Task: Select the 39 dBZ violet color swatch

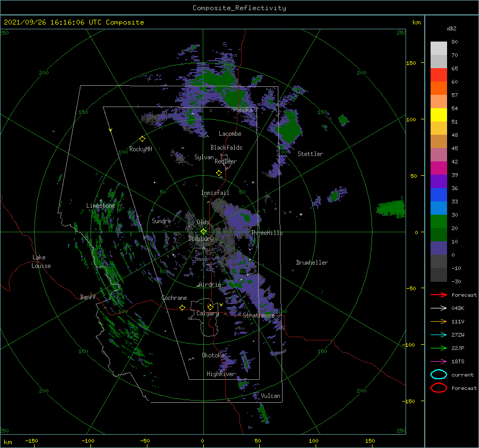Action: pyautogui.click(x=439, y=181)
